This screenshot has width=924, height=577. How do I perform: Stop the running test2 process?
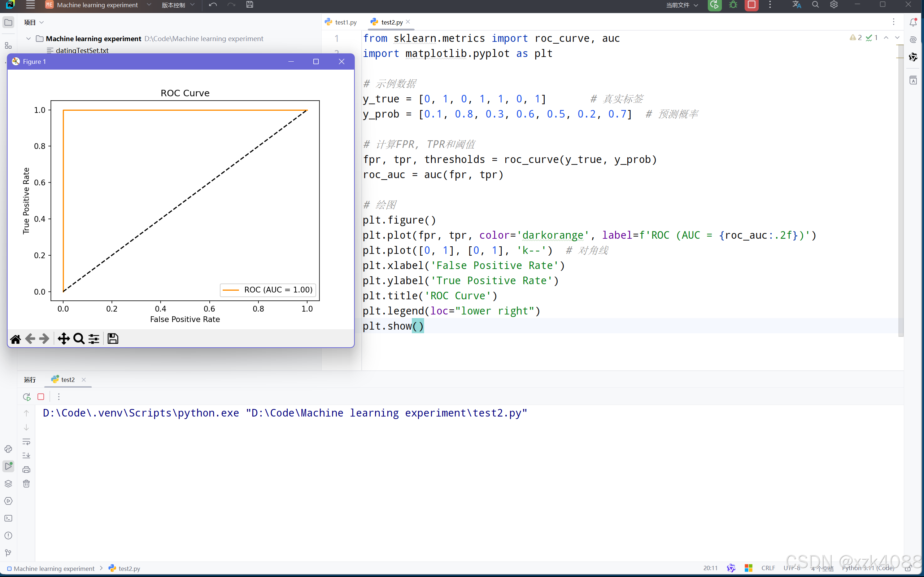[41, 397]
